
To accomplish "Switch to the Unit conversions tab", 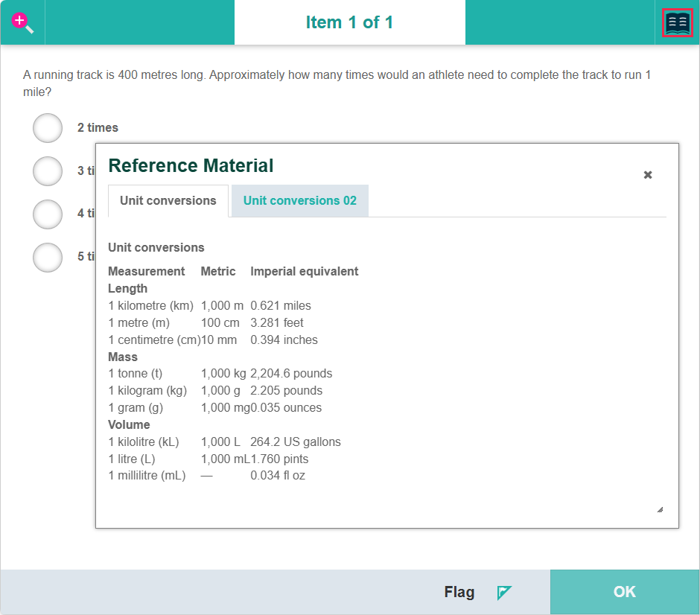I will (168, 201).
